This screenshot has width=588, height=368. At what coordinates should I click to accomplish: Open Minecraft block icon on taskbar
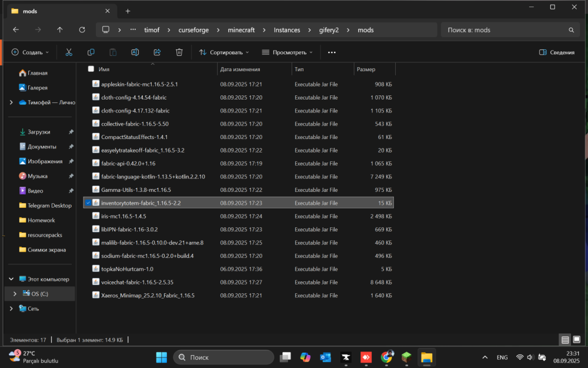tap(406, 357)
